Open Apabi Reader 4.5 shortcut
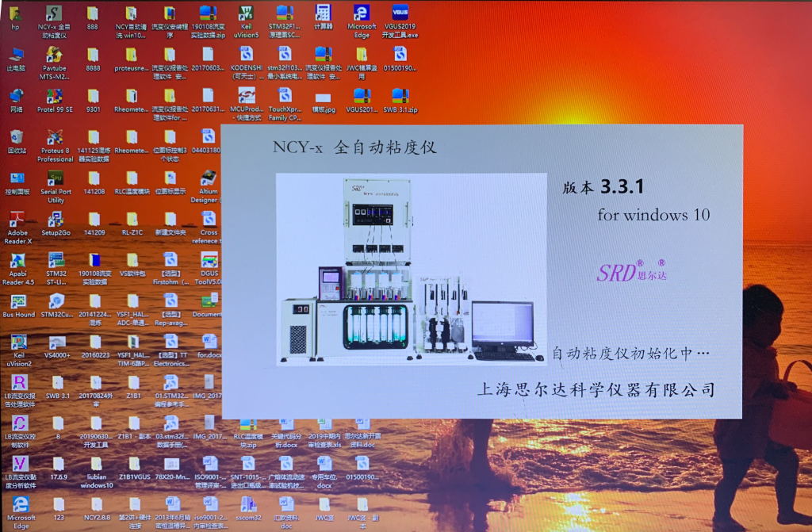812x532 pixels. pyautogui.click(x=17, y=261)
